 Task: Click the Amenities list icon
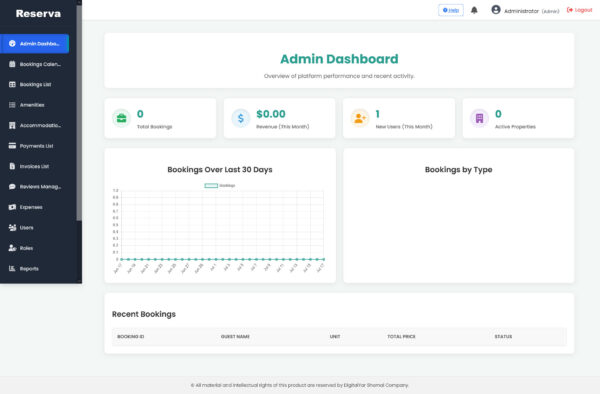[12, 105]
